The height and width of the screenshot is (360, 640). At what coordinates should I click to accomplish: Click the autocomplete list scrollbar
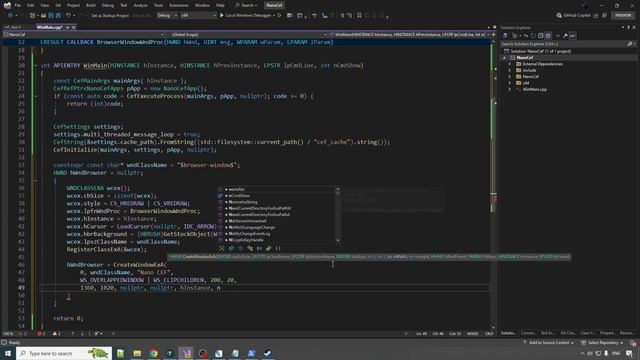(x=338, y=214)
